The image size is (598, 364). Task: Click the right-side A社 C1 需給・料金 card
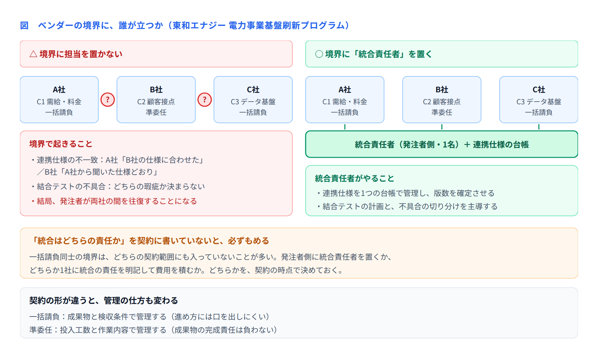point(345,100)
